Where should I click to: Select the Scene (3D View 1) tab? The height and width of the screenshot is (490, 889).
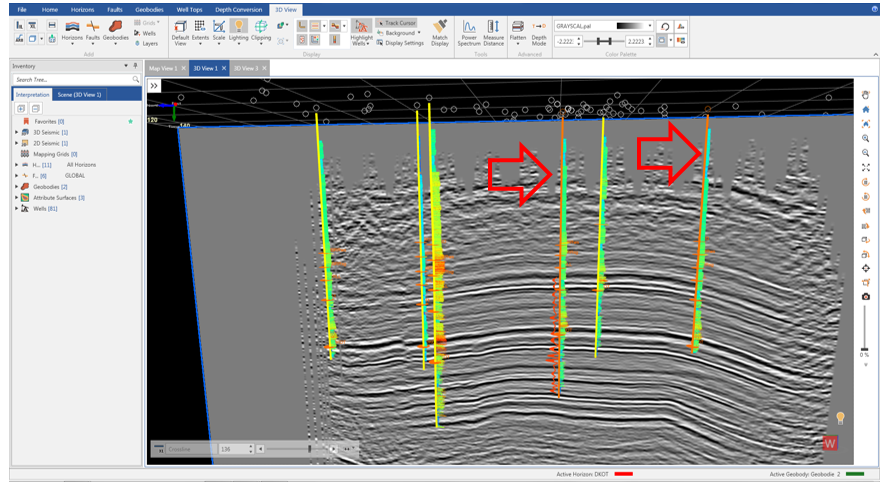tap(79, 95)
